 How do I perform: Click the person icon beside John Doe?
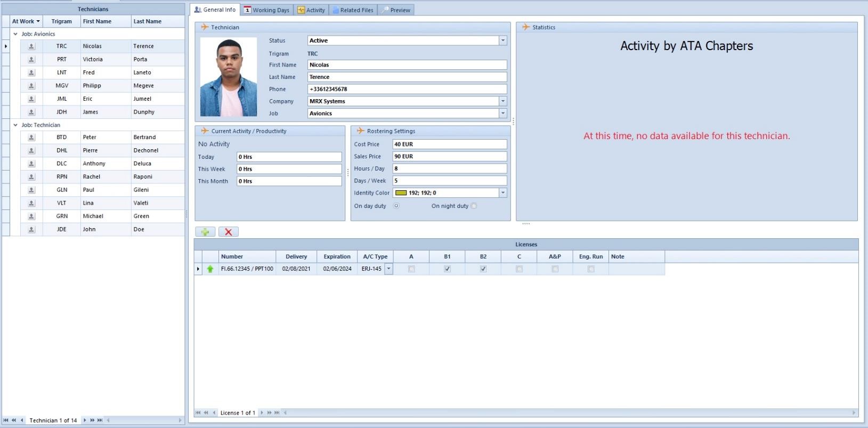click(x=31, y=229)
